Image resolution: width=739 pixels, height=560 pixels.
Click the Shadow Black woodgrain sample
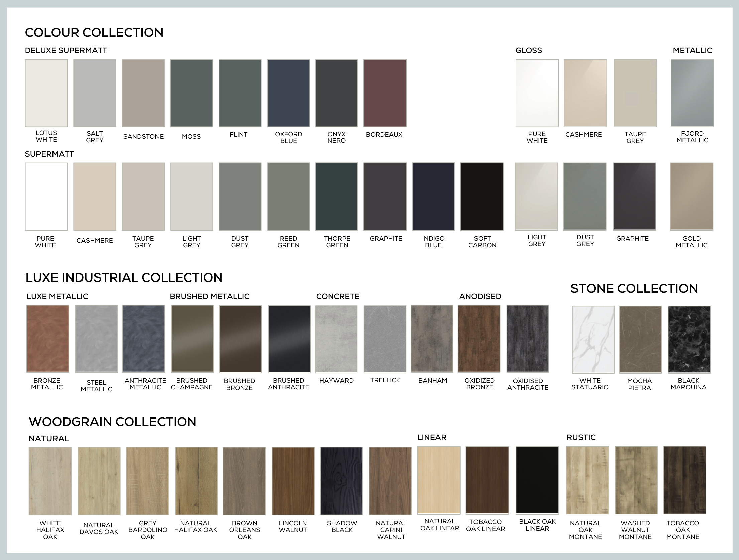click(341, 480)
